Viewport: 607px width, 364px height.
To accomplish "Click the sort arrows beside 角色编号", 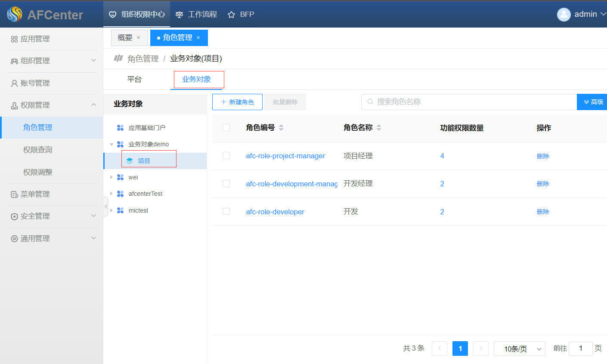I will (281, 128).
